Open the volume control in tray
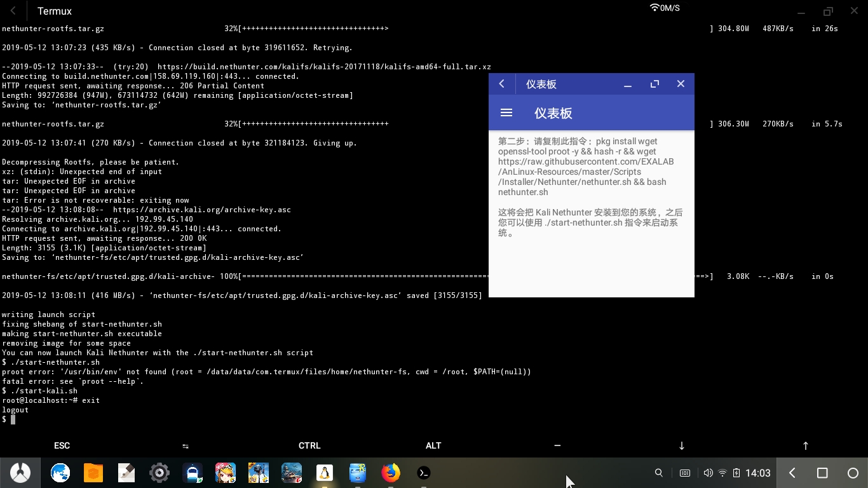The width and height of the screenshot is (868, 488). coord(708,473)
